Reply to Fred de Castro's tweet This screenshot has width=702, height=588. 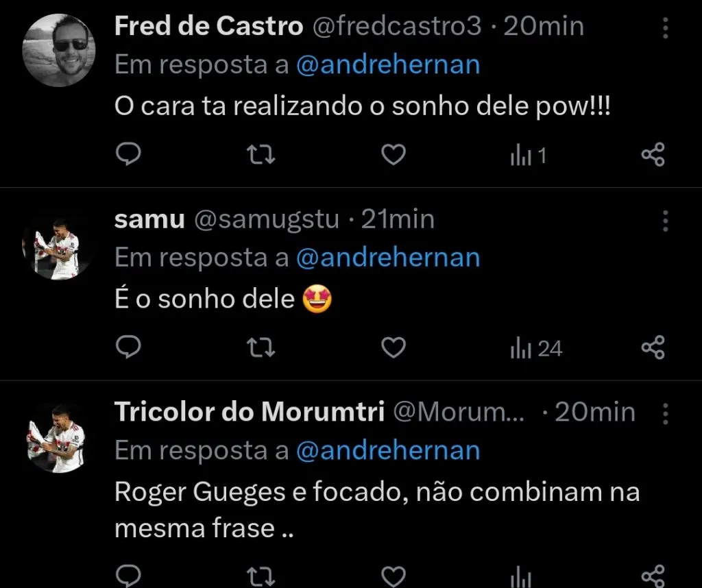click(129, 154)
